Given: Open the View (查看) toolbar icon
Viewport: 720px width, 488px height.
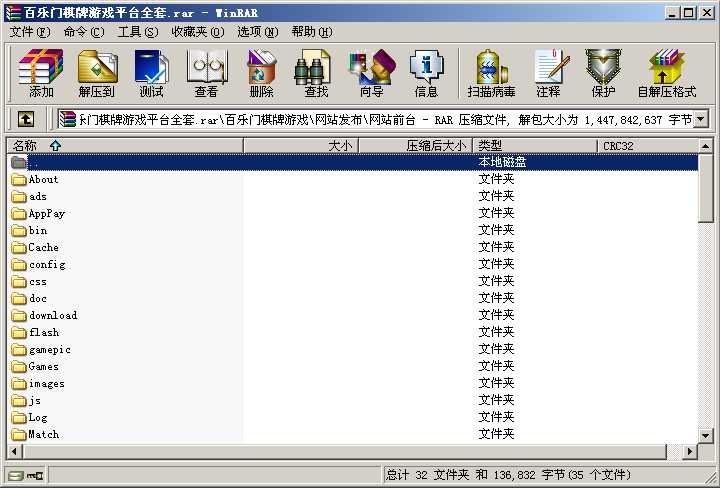Looking at the screenshot, I should (x=207, y=73).
